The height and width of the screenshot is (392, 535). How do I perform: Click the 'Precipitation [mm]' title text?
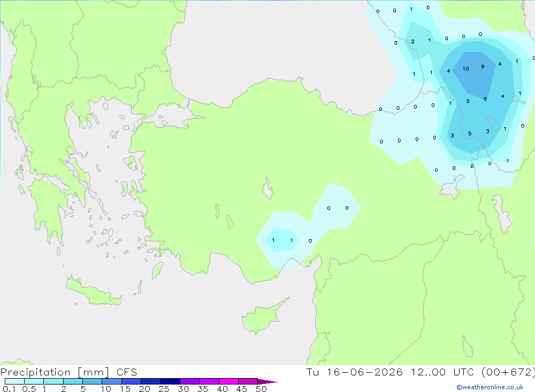coord(55,372)
